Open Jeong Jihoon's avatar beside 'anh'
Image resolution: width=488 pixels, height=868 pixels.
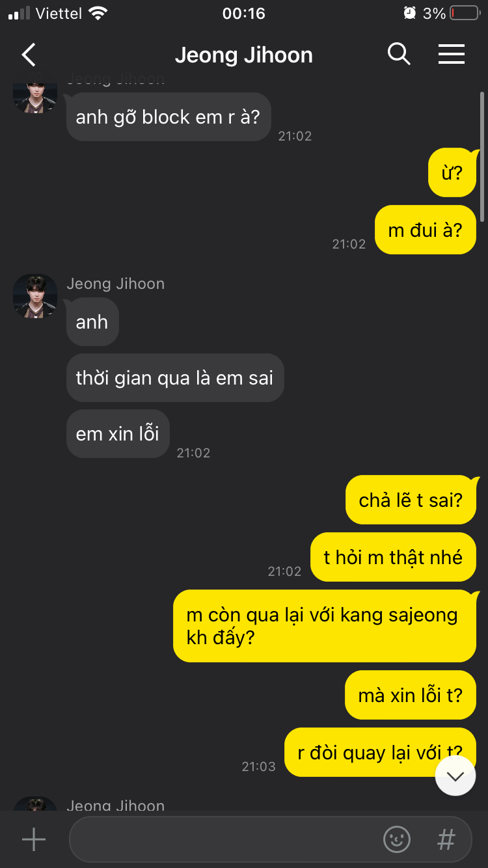(35, 296)
